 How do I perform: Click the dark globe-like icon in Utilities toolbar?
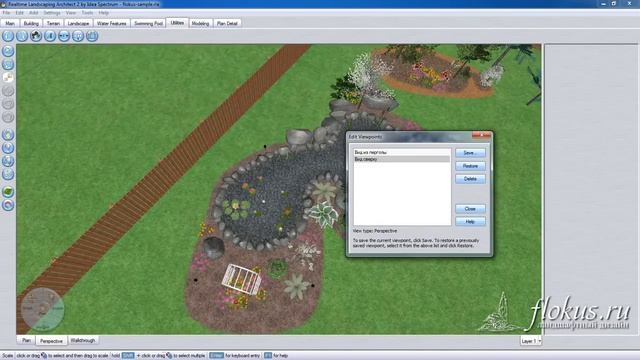(x=36, y=36)
